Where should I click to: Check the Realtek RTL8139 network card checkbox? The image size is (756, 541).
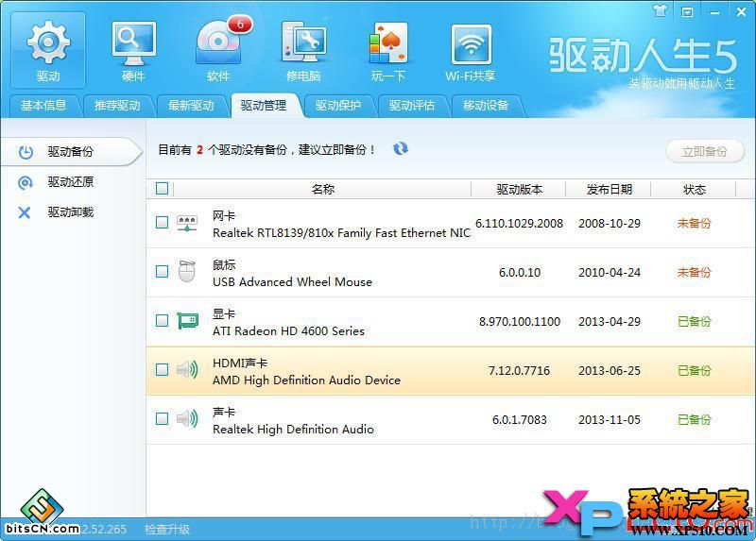[162, 223]
